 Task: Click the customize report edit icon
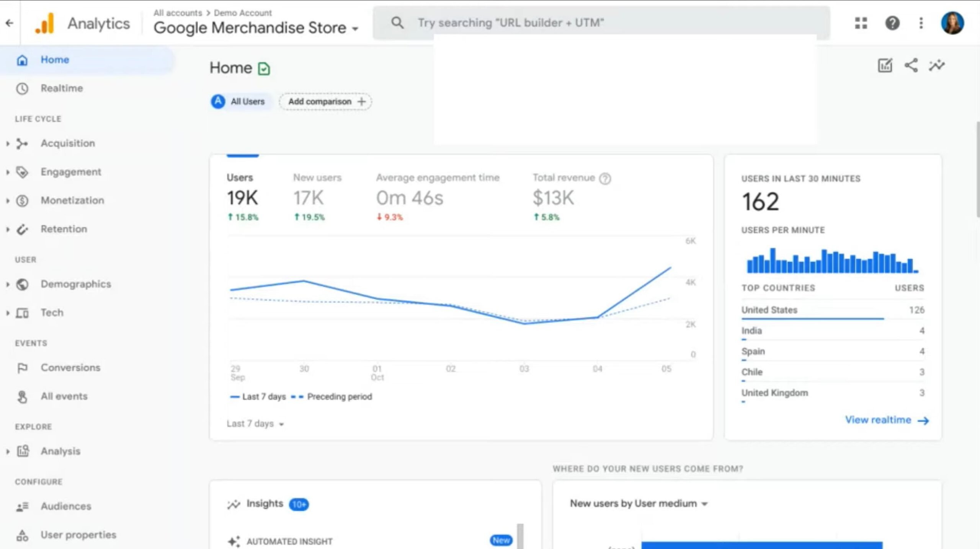pyautogui.click(x=885, y=65)
